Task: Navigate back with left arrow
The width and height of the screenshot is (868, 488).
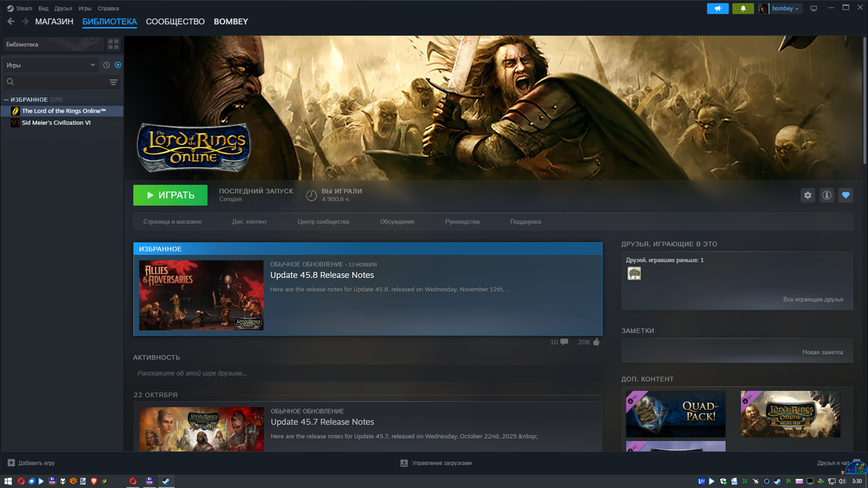Action: click(x=11, y=21)
